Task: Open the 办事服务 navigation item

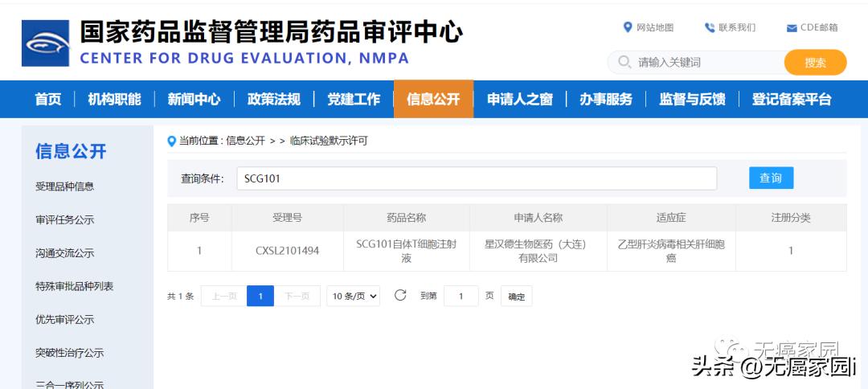Action: tap(606, 100)
